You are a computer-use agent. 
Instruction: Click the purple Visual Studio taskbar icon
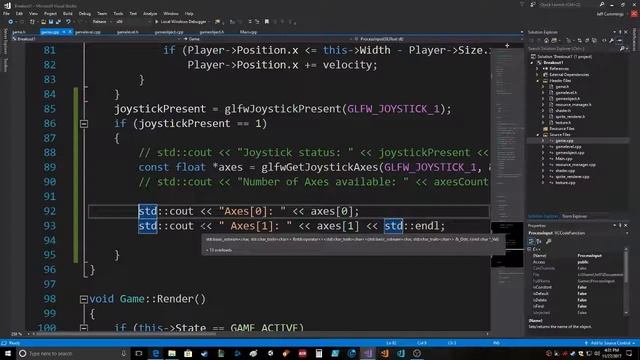click(x=368, y=353)
